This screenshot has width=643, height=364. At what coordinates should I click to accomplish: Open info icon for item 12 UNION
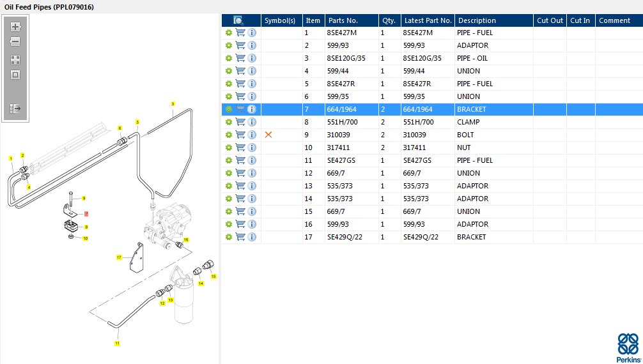point(252,173)
